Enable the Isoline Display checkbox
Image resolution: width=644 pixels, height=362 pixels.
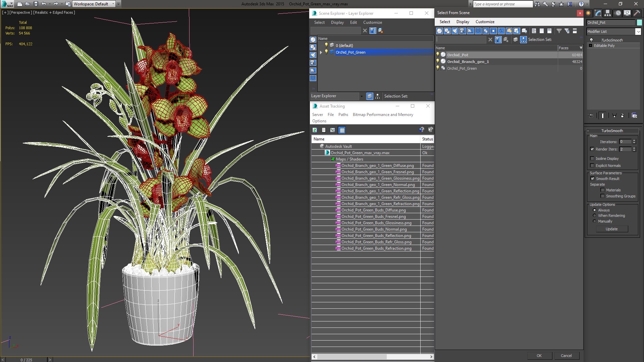click(592, 159)
